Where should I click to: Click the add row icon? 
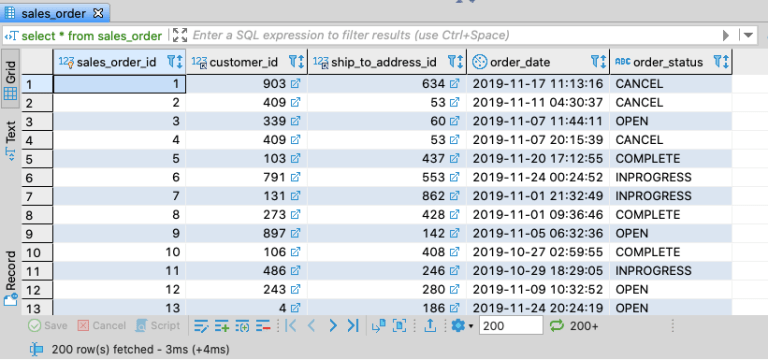pos(222,326)
